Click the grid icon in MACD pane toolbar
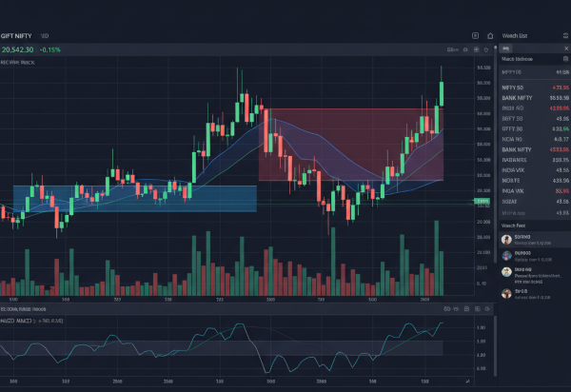 point(467,309)
